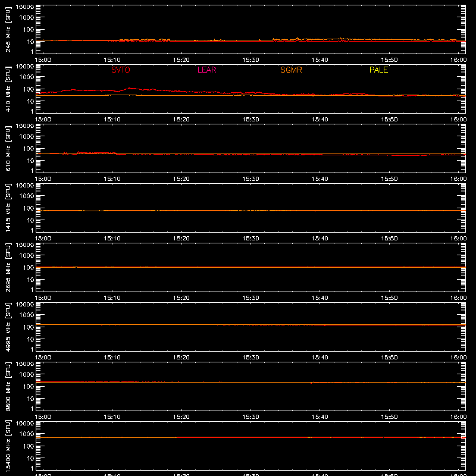Select 15:00 under the 1415 MHz panel
The image size is (476, 476).
point(43,239)
